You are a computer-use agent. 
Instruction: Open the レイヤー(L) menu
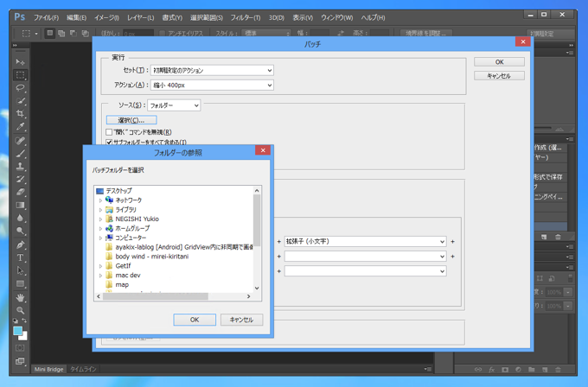tap(140, 17)
